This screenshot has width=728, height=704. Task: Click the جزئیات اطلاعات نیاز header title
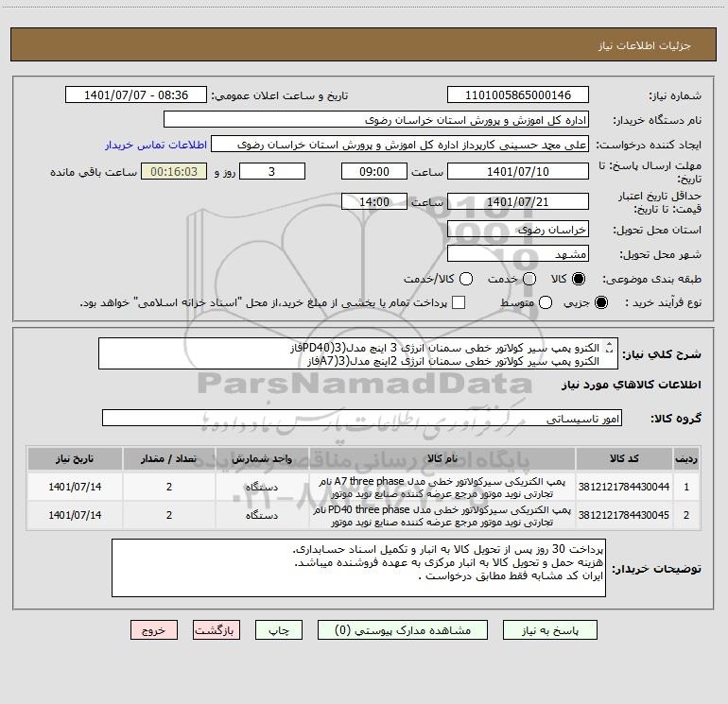pyautogui.click(x=645, y=45)
